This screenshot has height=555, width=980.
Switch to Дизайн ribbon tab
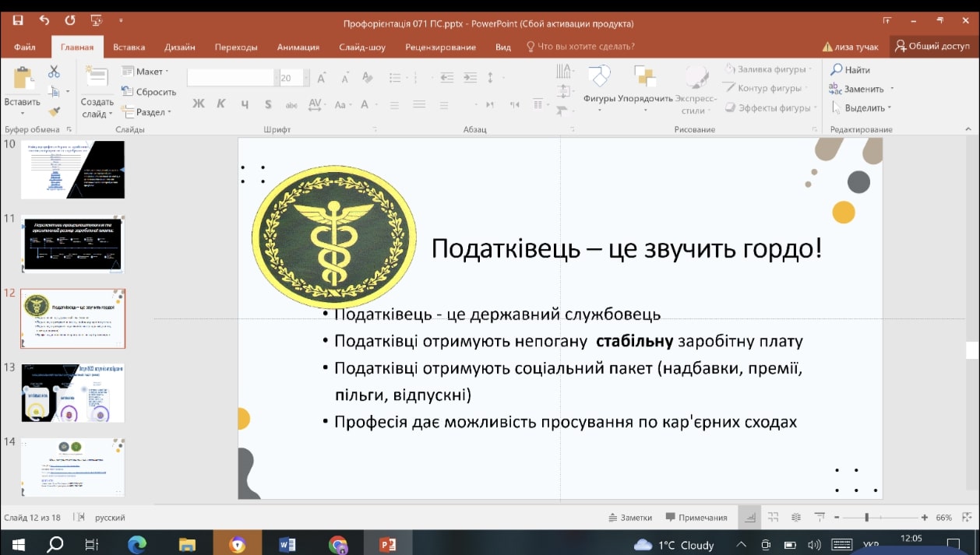(x=180, y=47)
